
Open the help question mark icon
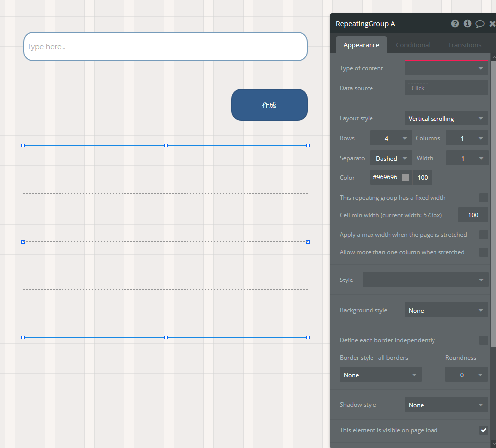(x=455, y=24)
